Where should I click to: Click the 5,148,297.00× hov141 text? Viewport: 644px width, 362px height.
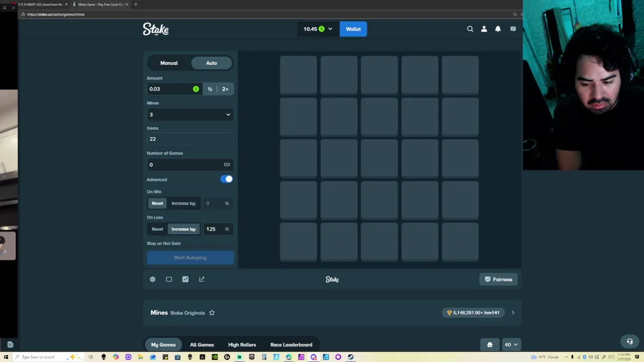(x=476, y=313)
